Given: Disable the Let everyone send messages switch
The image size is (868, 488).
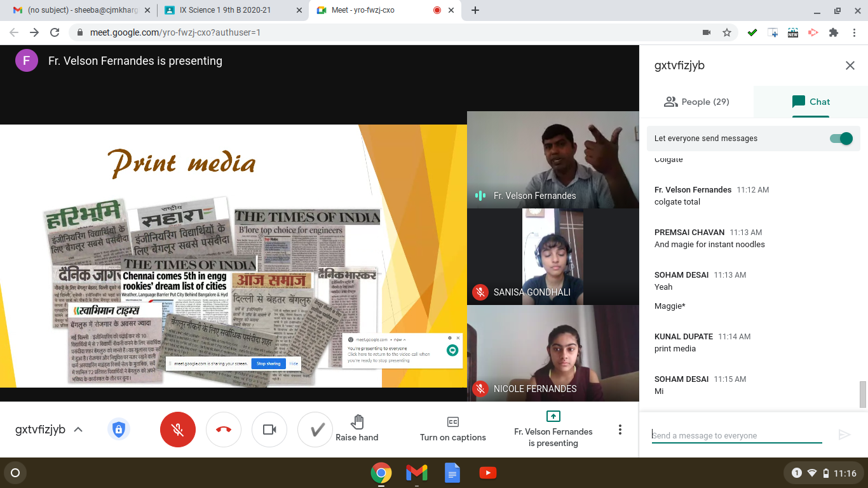Looking at the screenshot, I should click(841, 139).
